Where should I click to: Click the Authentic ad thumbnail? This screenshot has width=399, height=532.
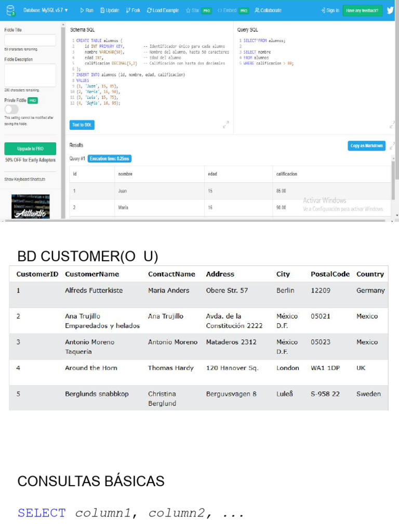pyautogui.click(x=31, y=206)
